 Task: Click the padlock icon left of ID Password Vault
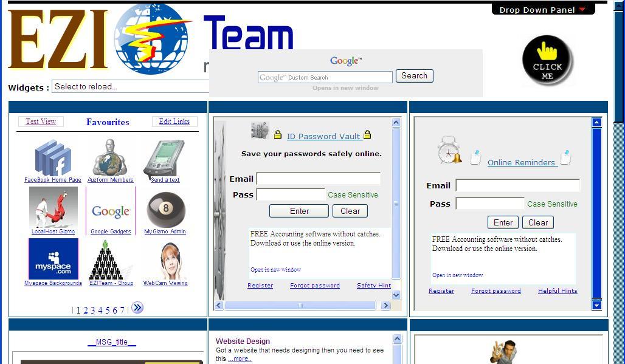(x=278, y=135)
